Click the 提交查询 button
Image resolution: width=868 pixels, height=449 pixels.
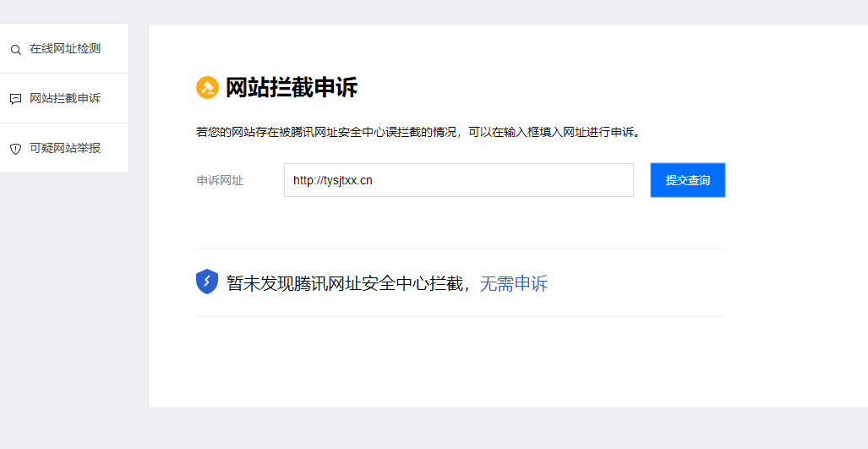[x=687, y=180]
